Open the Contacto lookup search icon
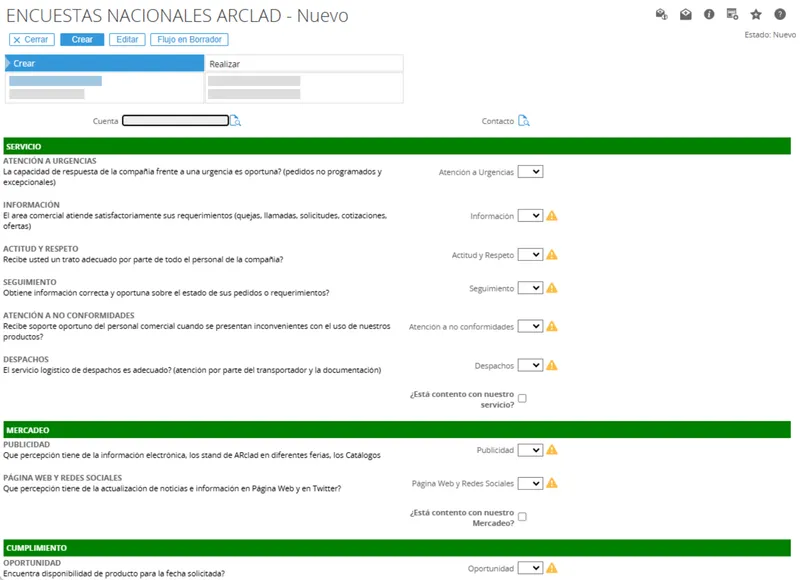800x580 pixels. (x=524, y=121)
